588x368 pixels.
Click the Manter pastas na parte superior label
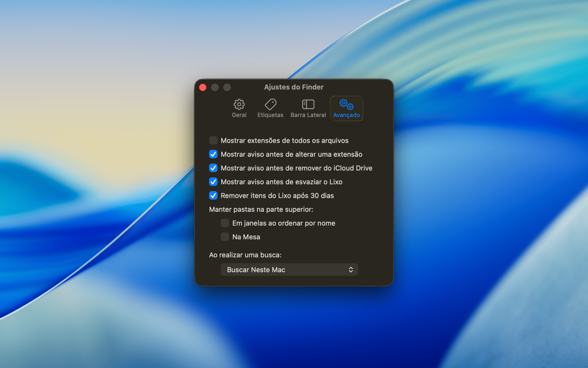tap(261, 209)
